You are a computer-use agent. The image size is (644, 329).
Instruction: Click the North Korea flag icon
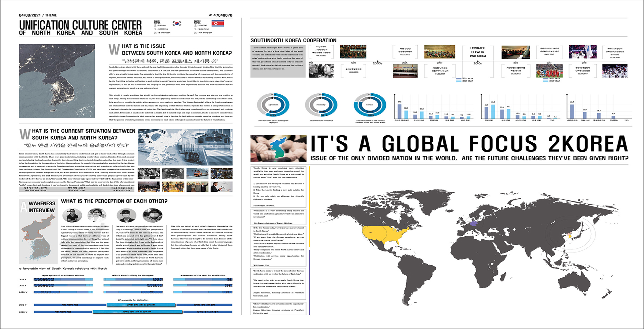coord(218,23)
